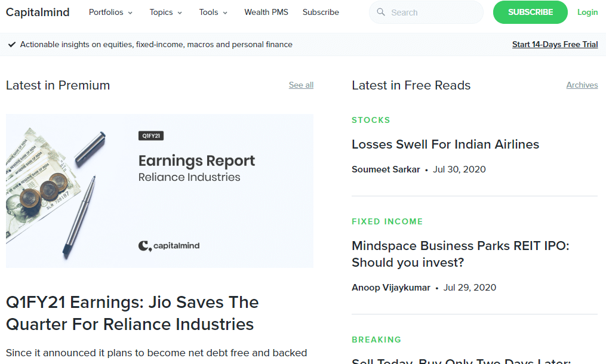This screenshot has width=606, height=364.
Task: Open the Wealth PMS page
Action: [266, 13]
